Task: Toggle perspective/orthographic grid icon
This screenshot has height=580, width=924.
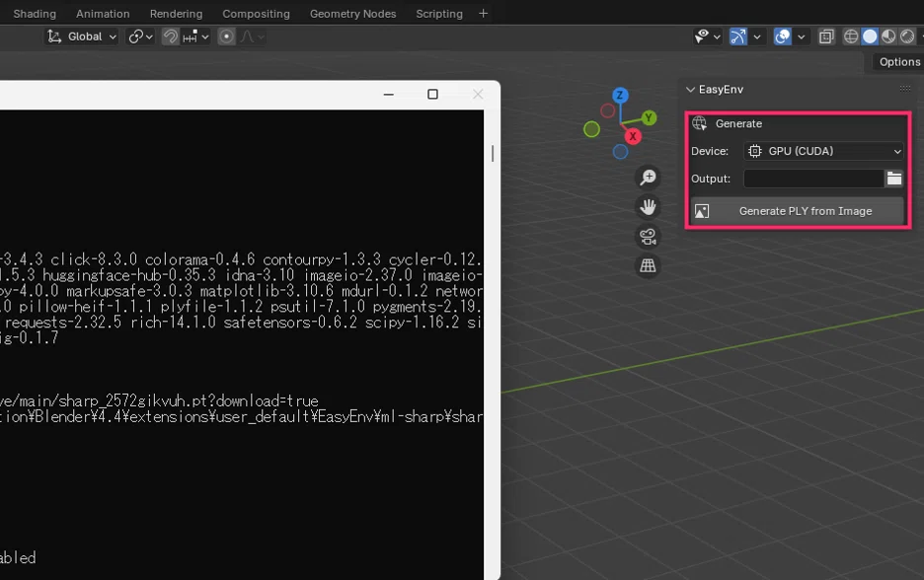Action: coord(648,265)
